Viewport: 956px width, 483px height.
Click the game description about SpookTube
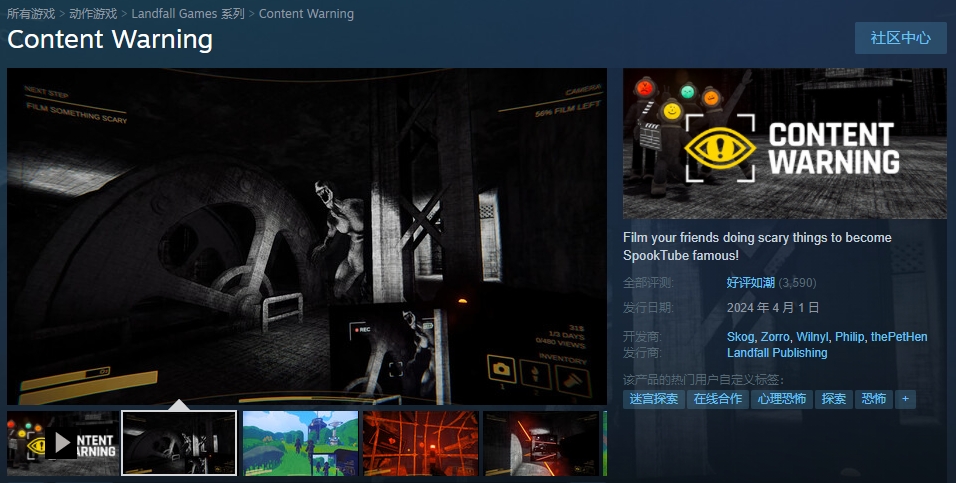[x=757, y=246]
